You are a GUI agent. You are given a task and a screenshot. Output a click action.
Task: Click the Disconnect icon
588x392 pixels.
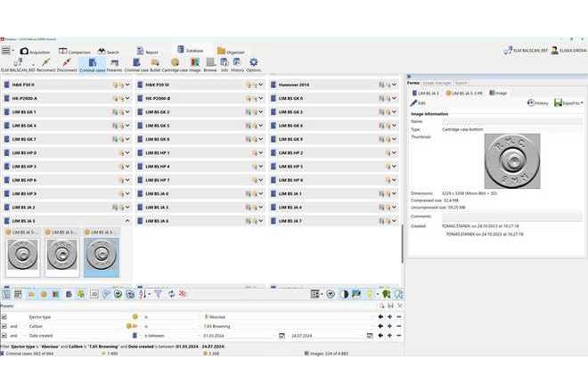[x=67, y=64]
